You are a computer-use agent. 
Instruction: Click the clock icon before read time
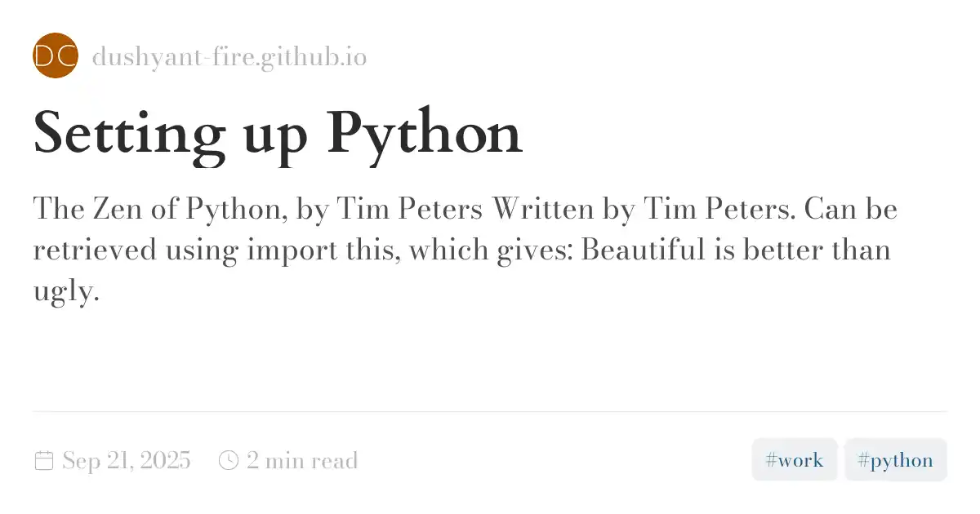[x=229, y=461]
